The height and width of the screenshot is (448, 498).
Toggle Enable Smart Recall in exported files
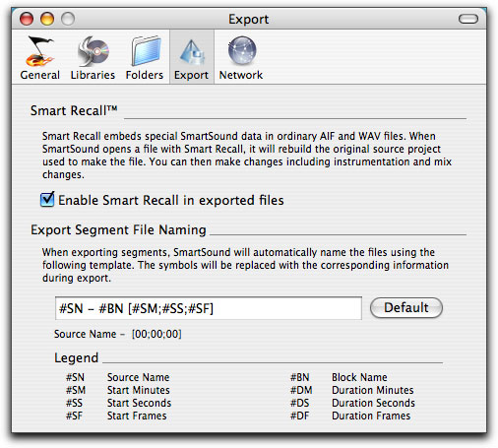point(47,200)
